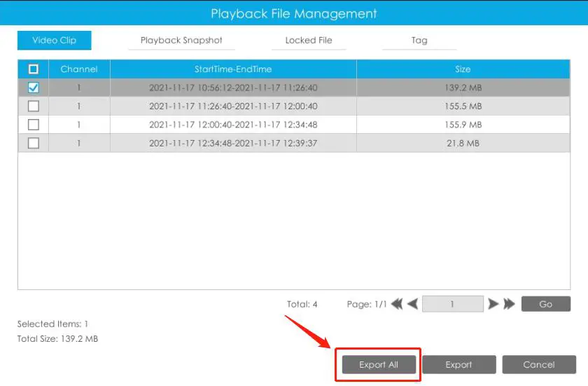
Task: Select time range 2021-11-17 12:00:40-2021-11-17 12:34:48
Action: (233, 125)
